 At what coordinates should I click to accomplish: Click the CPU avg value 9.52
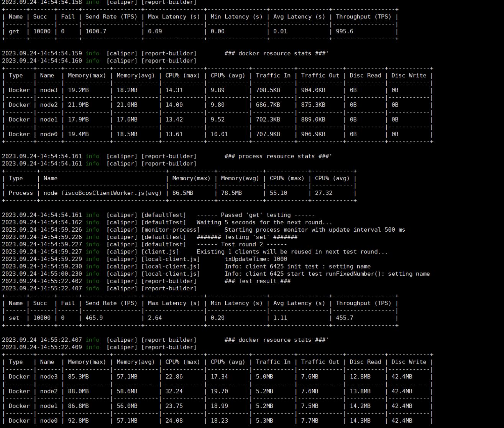coord(218,120)
